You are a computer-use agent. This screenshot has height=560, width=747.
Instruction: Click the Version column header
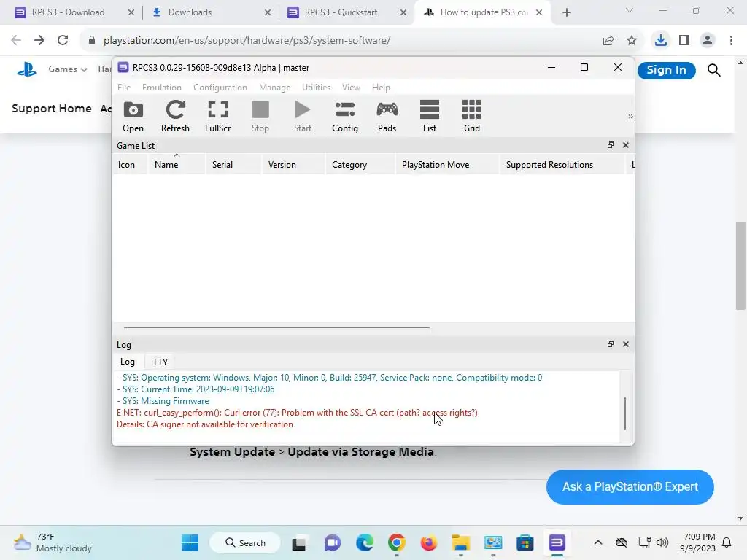293,164
